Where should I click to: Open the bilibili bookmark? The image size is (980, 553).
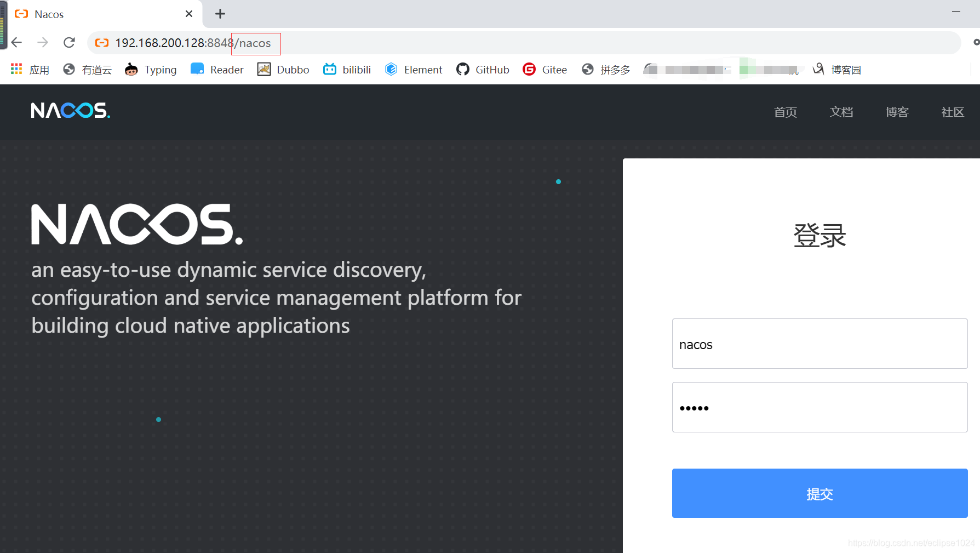[x=347, y=70]
